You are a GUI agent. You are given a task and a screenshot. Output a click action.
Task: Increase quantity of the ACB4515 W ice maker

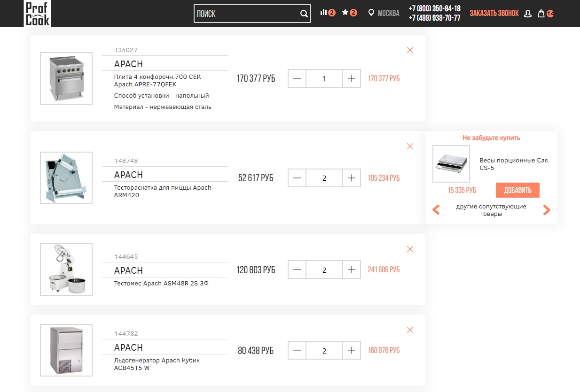pos(352,350)
